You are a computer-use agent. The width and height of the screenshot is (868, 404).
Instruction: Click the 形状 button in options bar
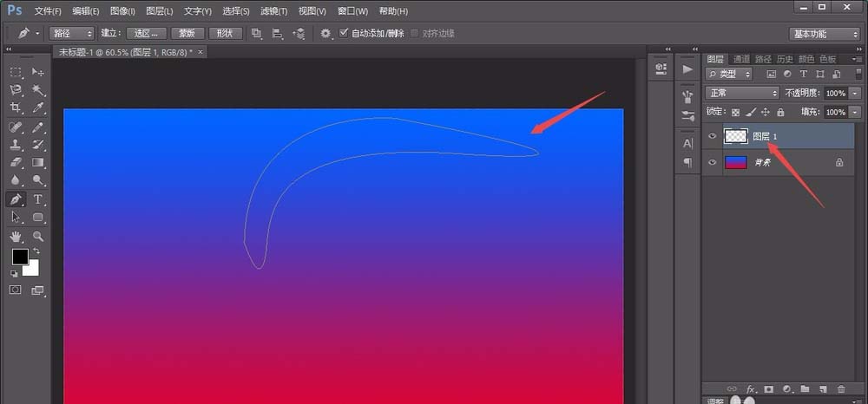click(x=225, y=33)
